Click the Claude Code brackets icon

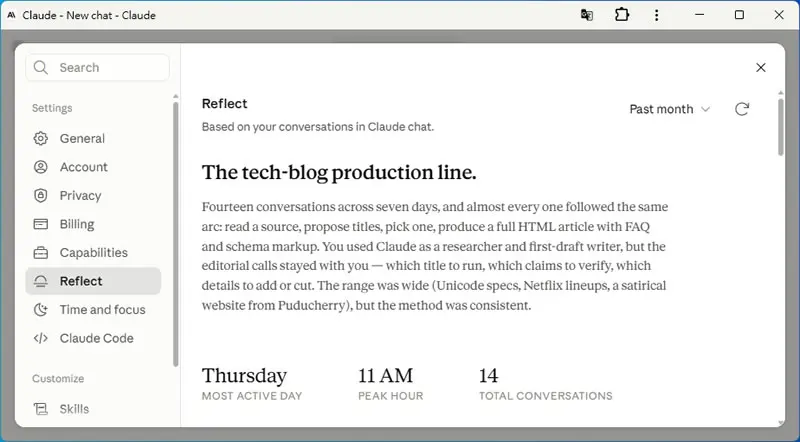pos(40,338)
